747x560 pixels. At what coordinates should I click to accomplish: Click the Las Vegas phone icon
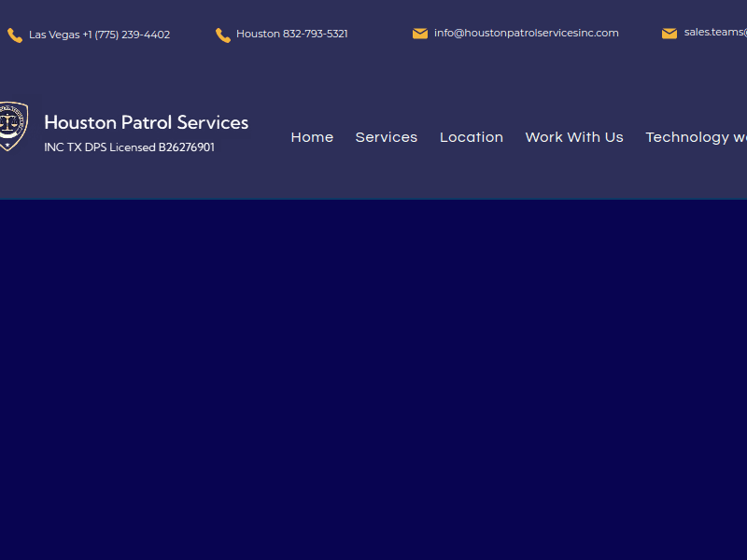click(15, 35)
